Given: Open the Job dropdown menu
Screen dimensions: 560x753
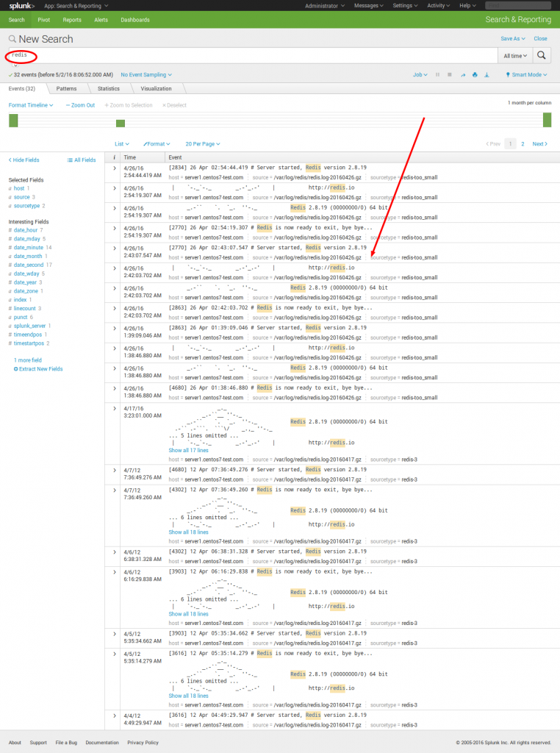Looking at the screenshot, I should [x=420, y=75].
